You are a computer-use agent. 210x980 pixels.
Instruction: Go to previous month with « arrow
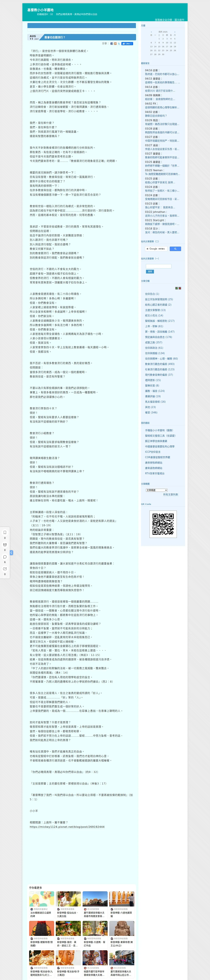151,32
